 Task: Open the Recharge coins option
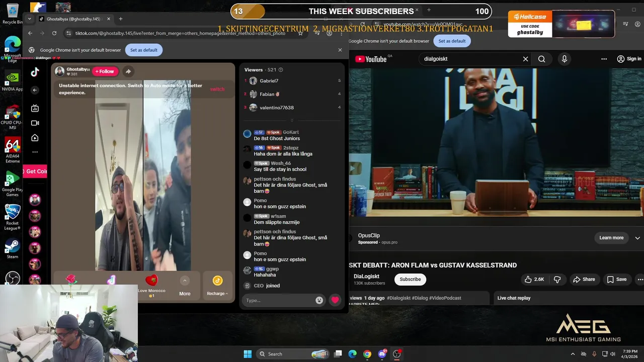(217, 286)
